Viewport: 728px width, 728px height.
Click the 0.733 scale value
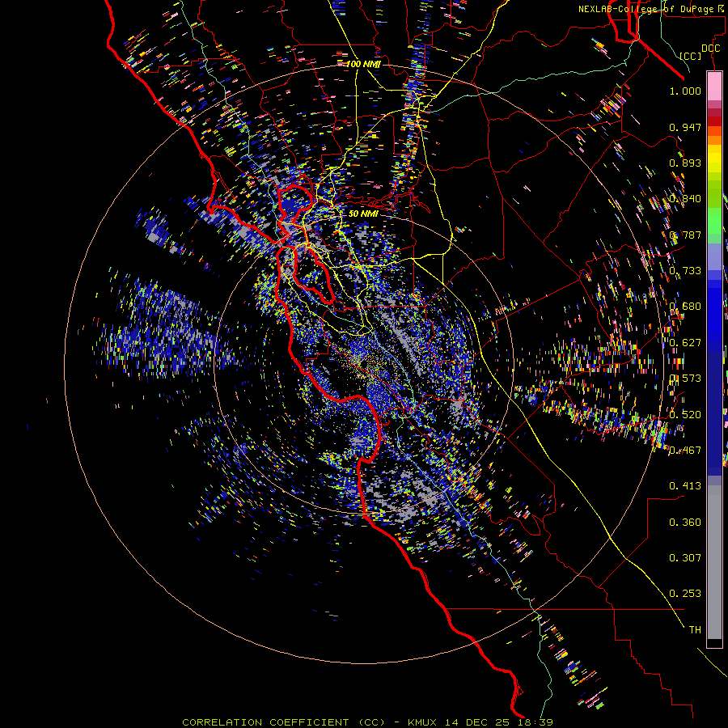[x=685, y=270]
